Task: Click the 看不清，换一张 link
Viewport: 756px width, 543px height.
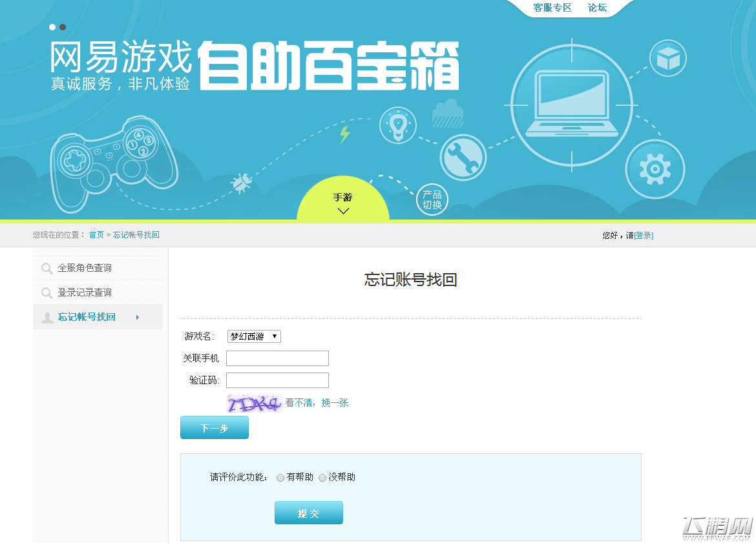Action: [x=317, y=403]
